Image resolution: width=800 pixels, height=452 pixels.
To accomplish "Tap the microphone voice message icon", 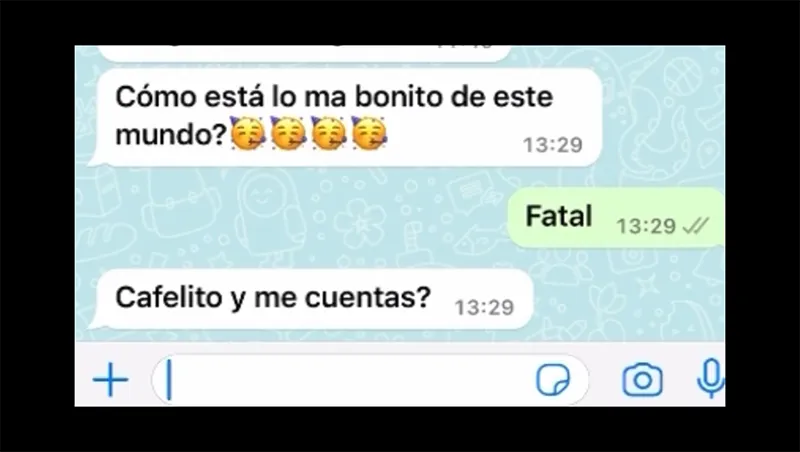I will coord(710,379).
